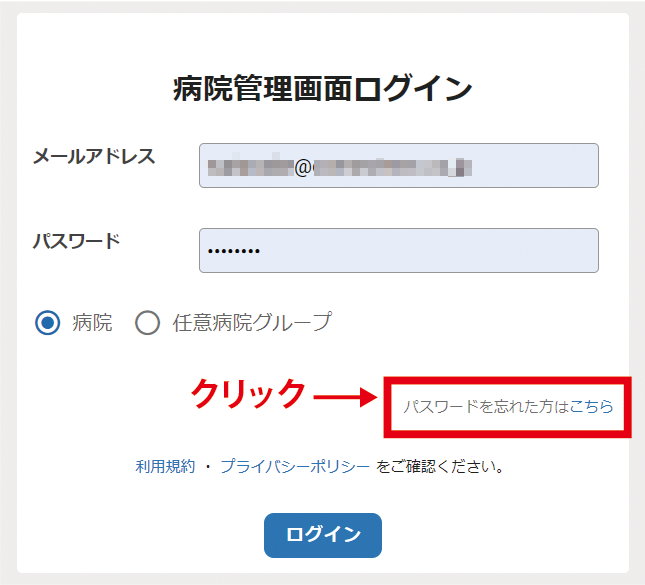The width and height of the screenshot is (645, 585).
Task: Click the red highlight box border
Action: [507, 381]
